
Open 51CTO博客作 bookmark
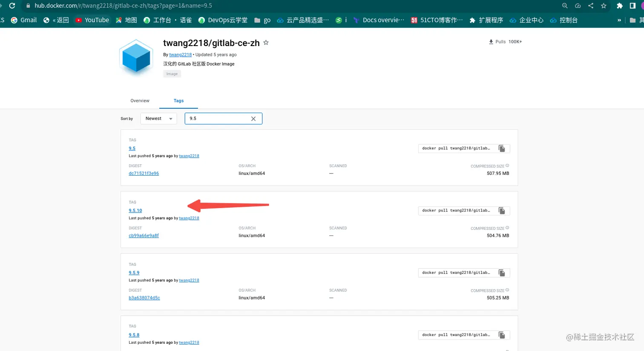click(437, 20)
